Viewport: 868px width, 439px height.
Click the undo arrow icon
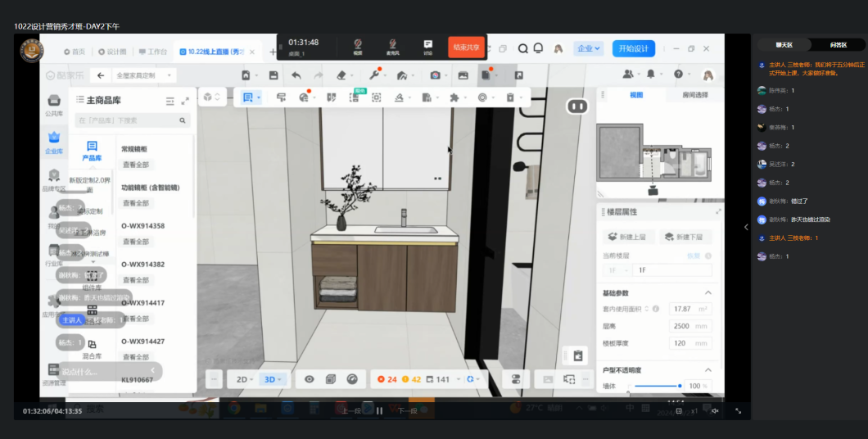coord(296,75)
